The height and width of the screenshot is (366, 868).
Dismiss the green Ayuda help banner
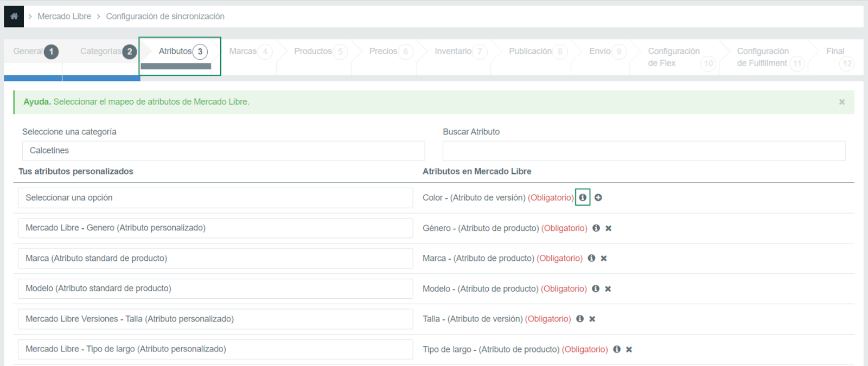pos(841,102)
